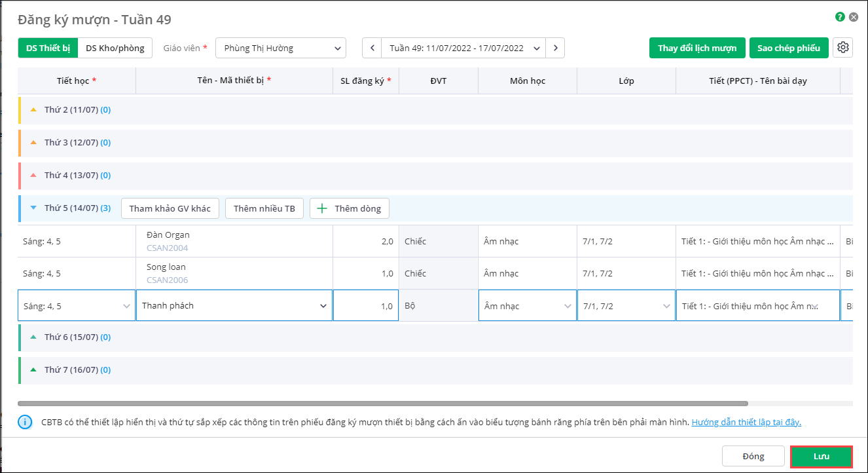
Task: Click Tiết học column header
Action: click(x=77, y=81)
